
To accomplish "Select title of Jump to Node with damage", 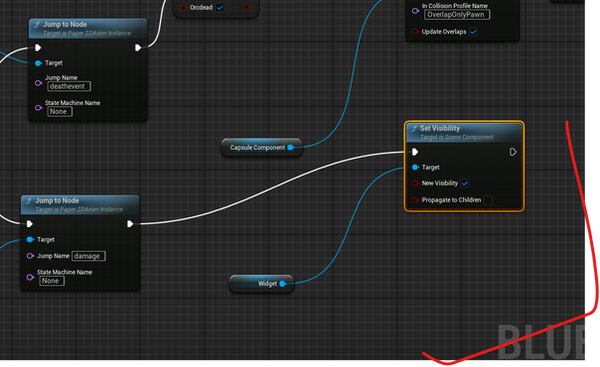I will point(57,201).
